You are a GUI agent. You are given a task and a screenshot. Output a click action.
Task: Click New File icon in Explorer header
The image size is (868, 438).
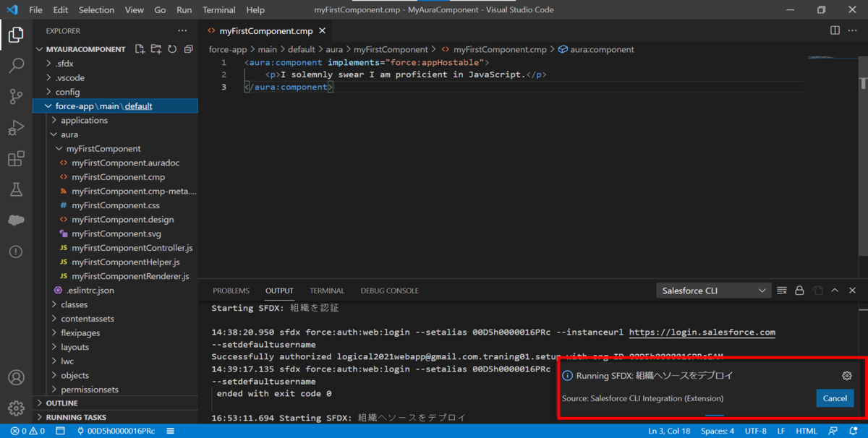click(140, 49)
